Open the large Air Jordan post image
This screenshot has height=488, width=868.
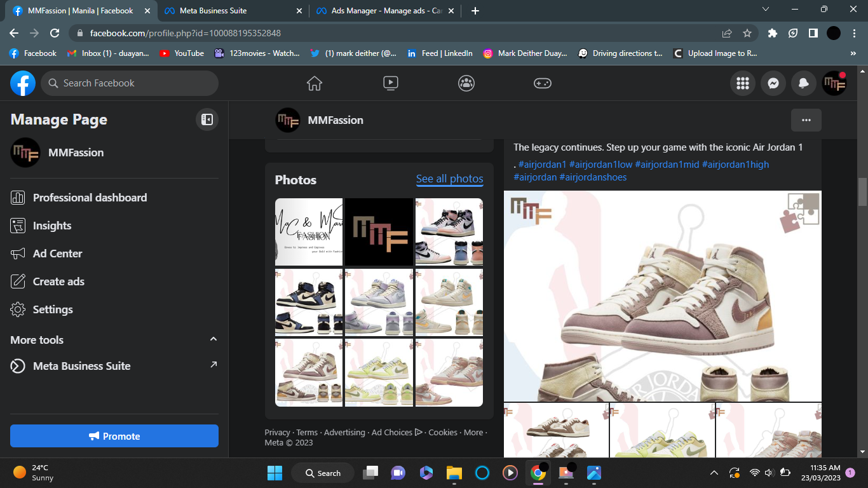663,296
